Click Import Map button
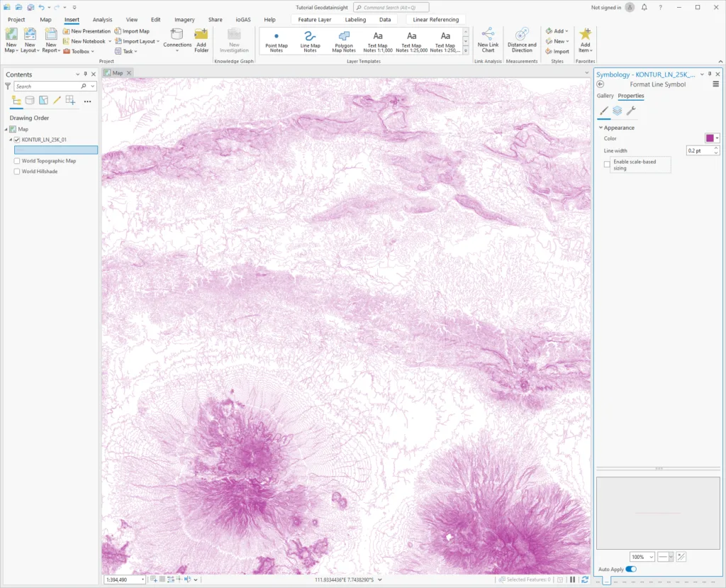Viewport: 726px width, 588px height. [132, 31]
